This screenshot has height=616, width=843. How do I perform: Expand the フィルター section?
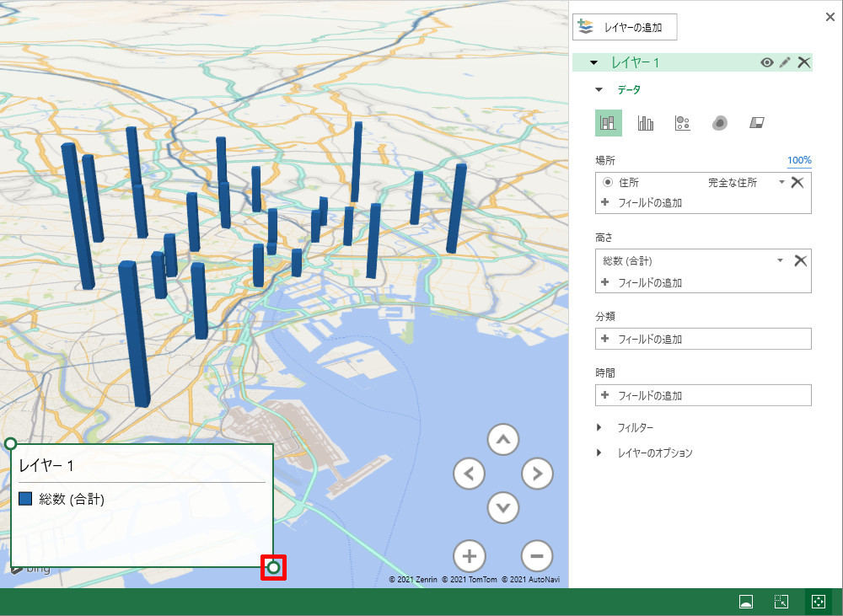599,427
